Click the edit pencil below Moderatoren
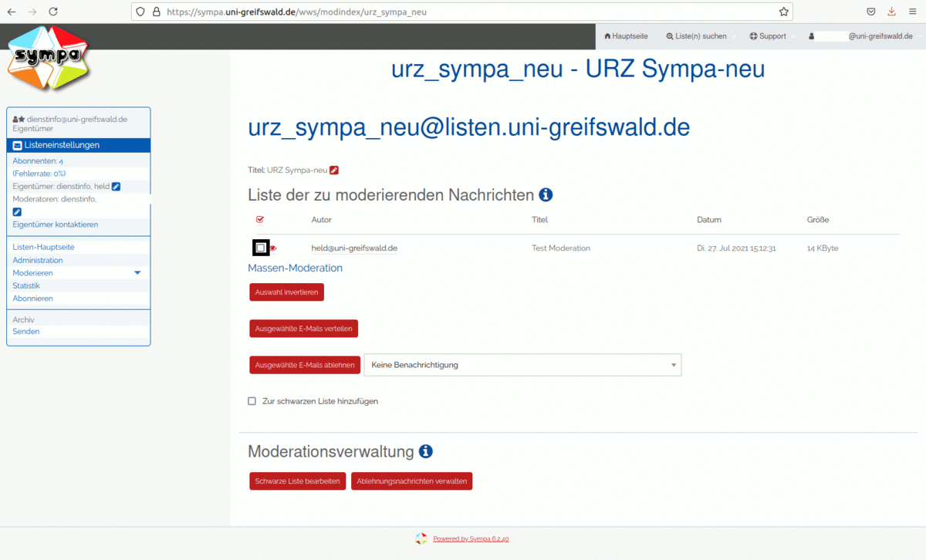The width and height of the screenshot is (926, 560). pyautogui.click(x=17, y=212)
